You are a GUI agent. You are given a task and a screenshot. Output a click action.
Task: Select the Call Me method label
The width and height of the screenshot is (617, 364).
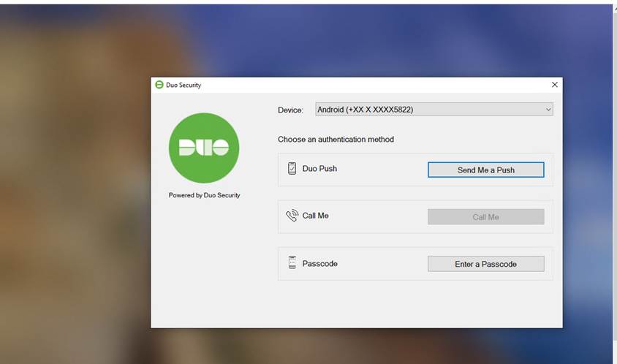[x=315, y=216]
